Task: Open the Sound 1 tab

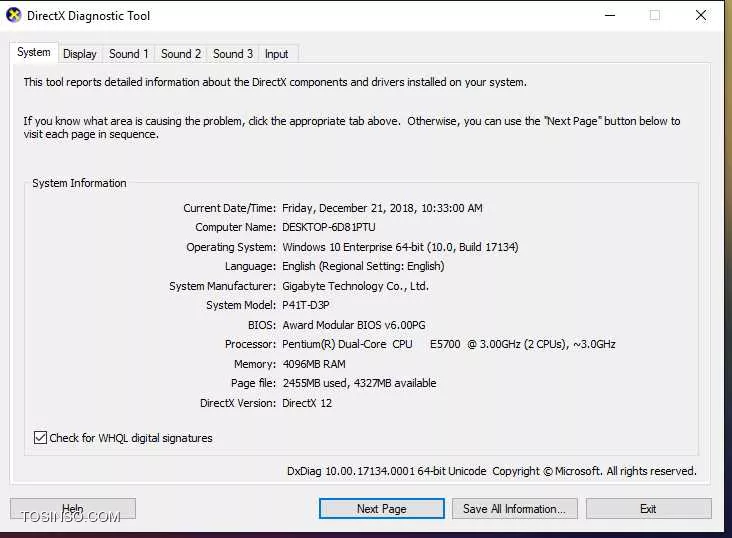Action: (x=128, y=54)
